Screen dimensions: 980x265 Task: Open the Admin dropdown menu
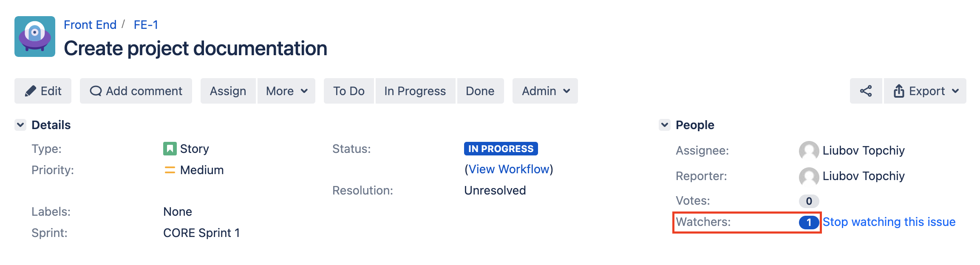pos(544,90)
